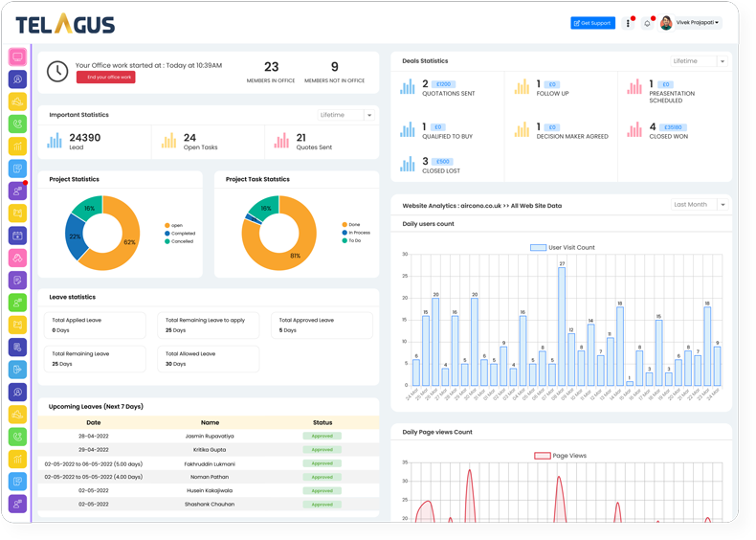Open the 24 Open Tasks statistic
The image size is (756, 540).
click(208, 142)
